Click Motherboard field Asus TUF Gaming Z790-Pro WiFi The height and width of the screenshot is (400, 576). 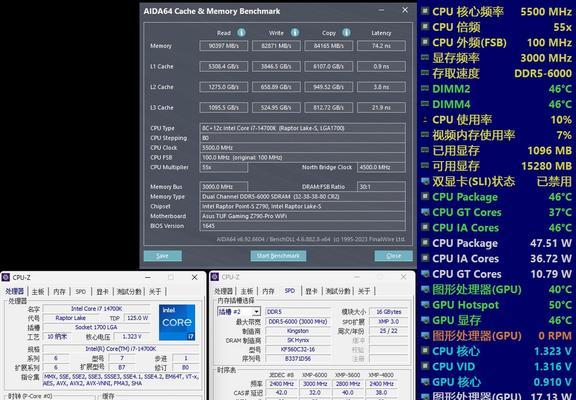303,216
